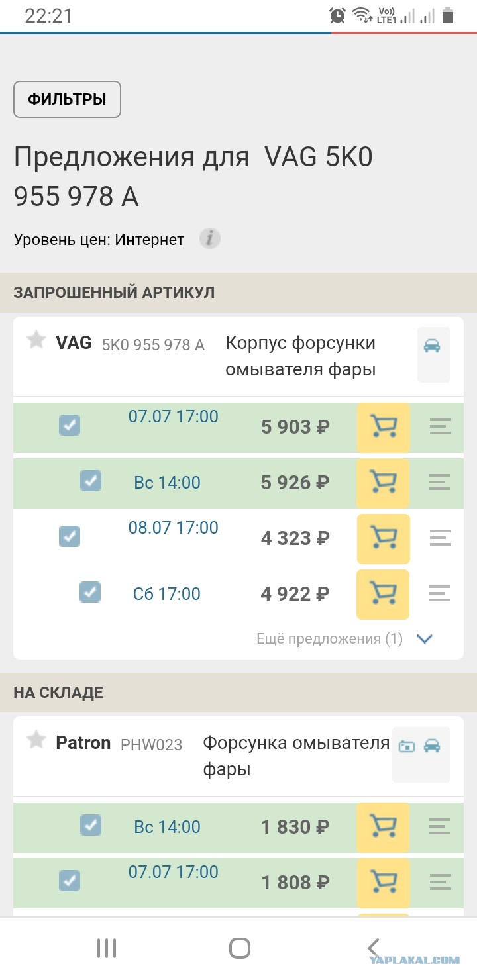Add the Patron 1 830 ₽ offer to cart

pyautogui.click(x=384, y=827)
